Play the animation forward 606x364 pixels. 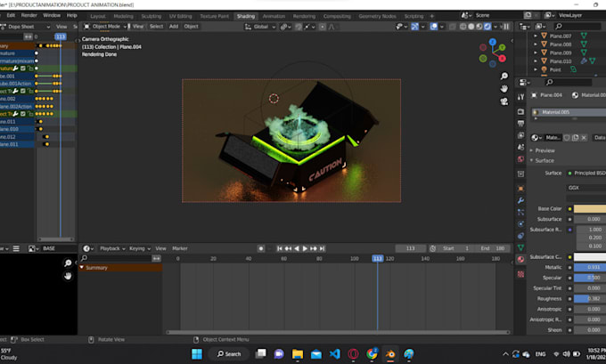click(305, 248)
